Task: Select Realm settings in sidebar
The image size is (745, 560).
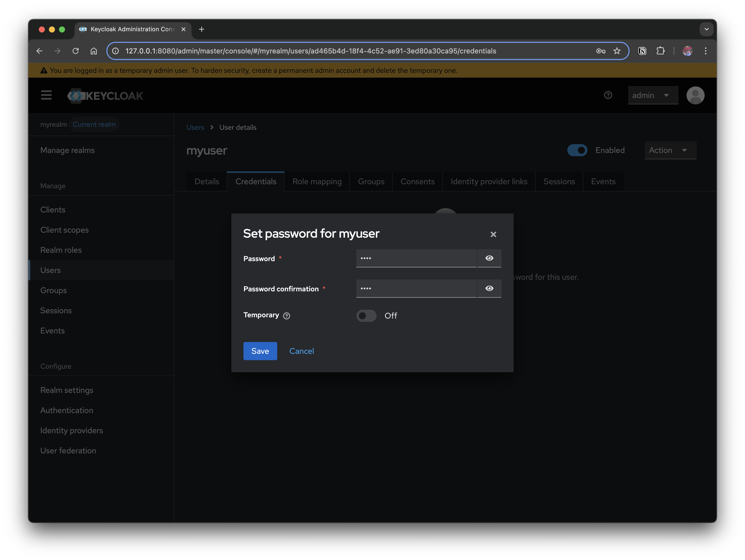Action: tap(67, 390)
